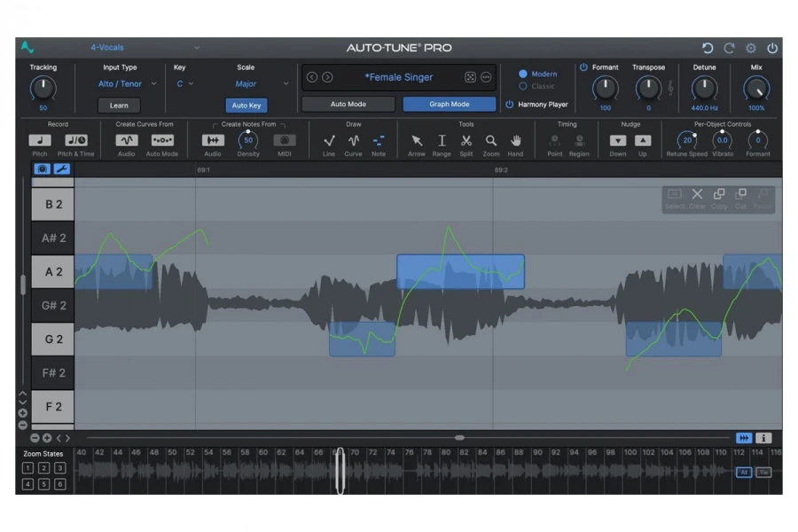Click the Detune knob
The height and width of the screenshot is (532, 798).
coord(704,89)
